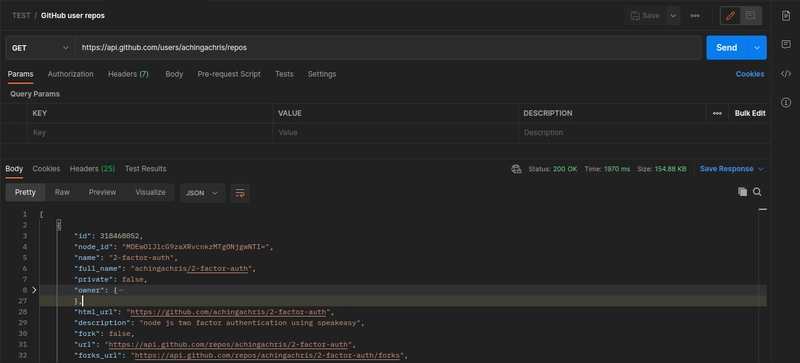Open the Save options dropdown arrow
This screenshot has width=800, height=363.
pyautogui.click(x=673, y=16)
